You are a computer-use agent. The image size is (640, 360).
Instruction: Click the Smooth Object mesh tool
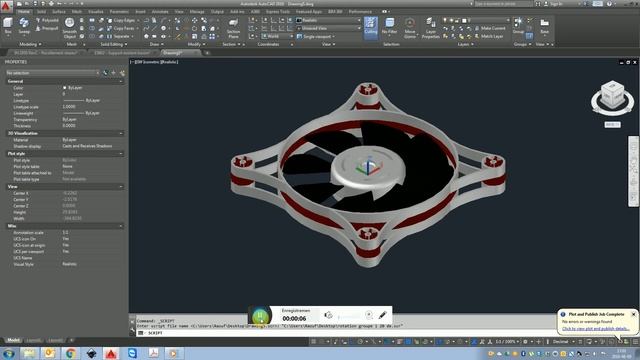(69, 28)
